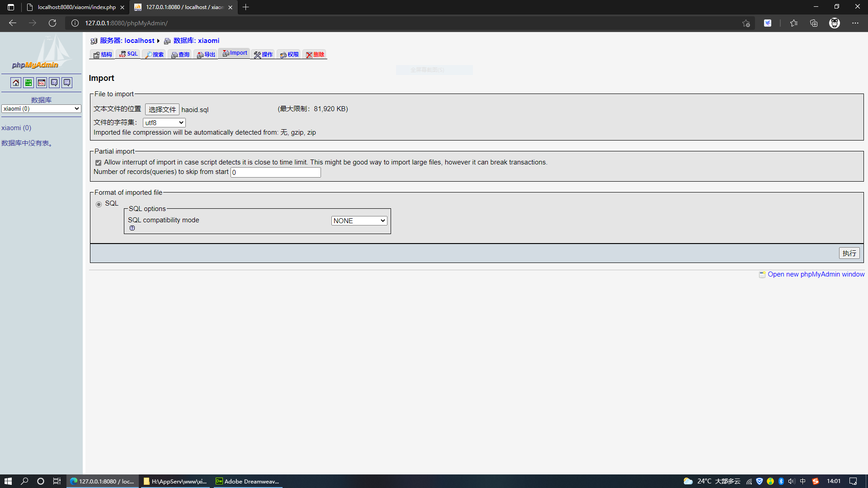Click the phpMyAdmin home icon
This screenshot has height=488, width=868.
click(16, 83)
